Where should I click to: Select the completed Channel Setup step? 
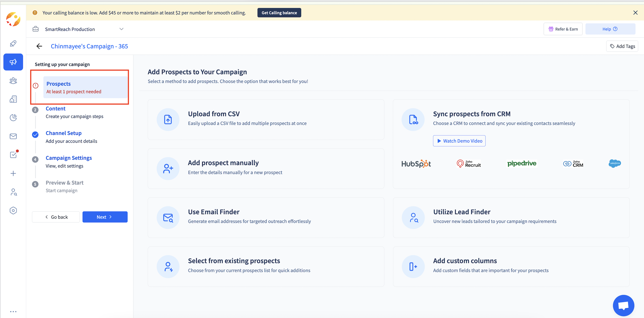click(x=63, y=133)
